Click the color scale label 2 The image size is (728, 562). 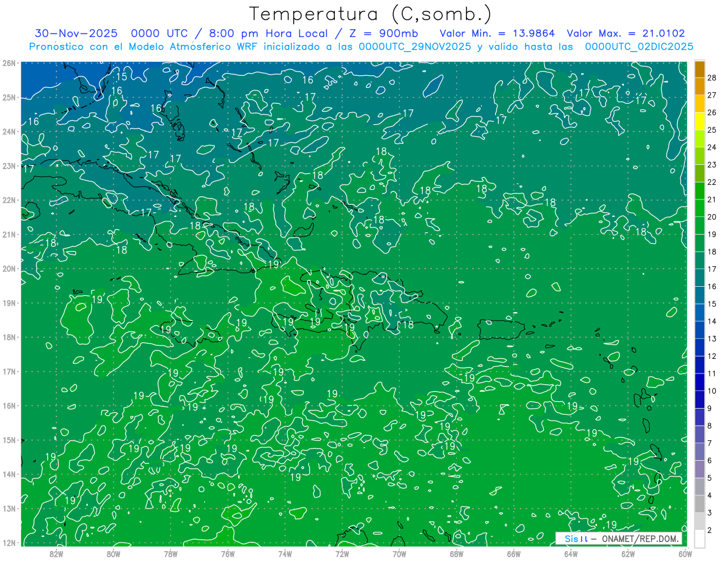click(710, 530)
